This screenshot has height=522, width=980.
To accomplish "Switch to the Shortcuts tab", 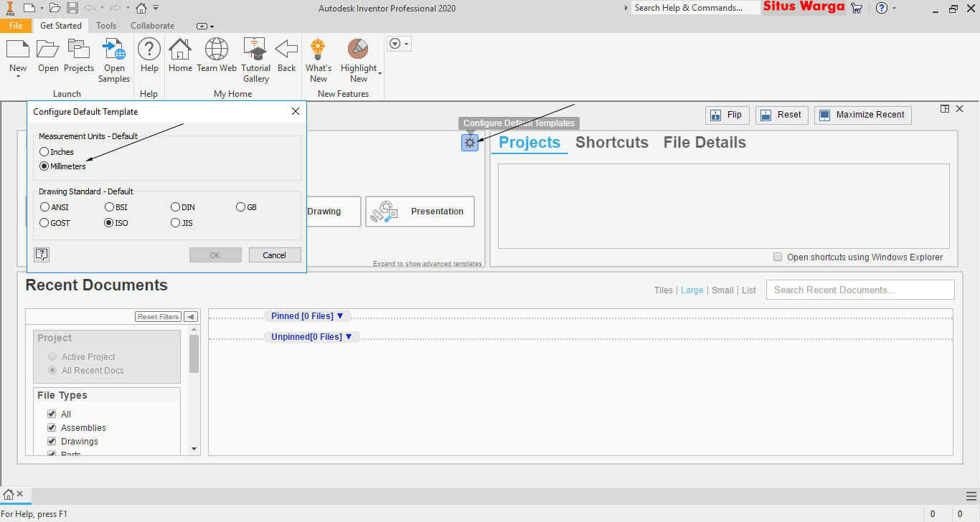I will click(612, 143).
